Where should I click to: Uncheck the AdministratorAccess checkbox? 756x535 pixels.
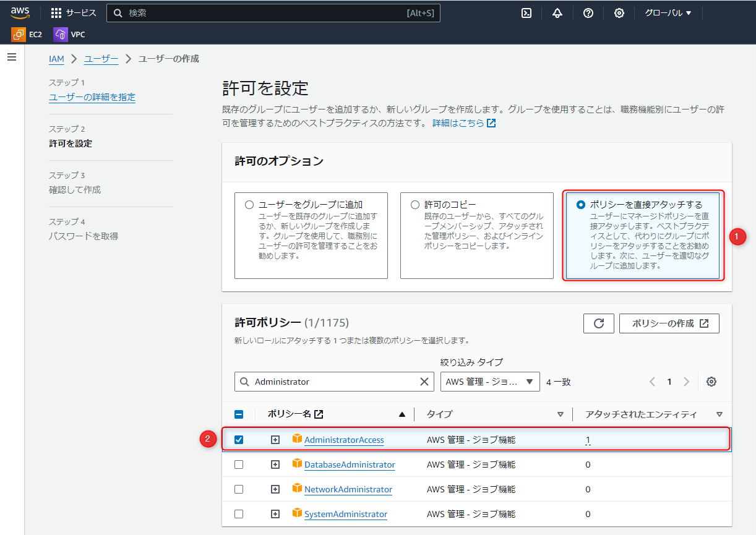point(239,440)
